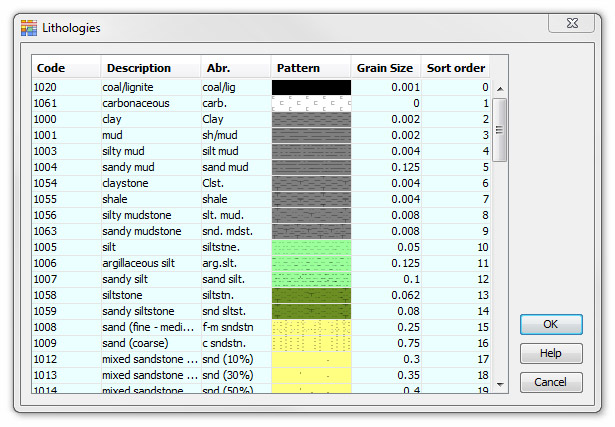
Task: Select grain size 0.35 cell
Action: tap(386, 376)
